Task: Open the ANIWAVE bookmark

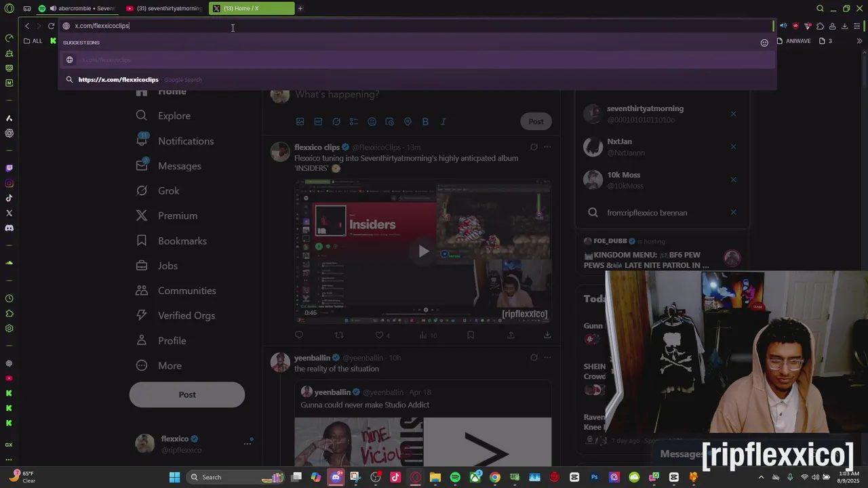Action: point(794,41)
